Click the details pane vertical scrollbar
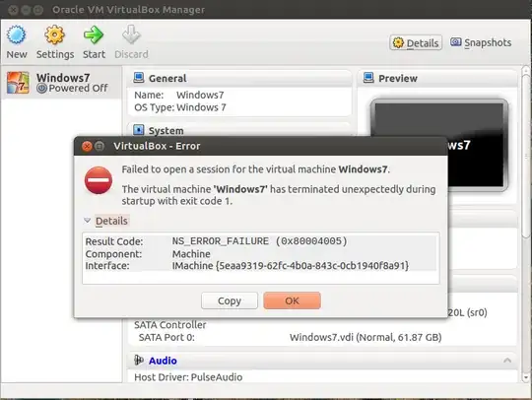The height and width of the screenshot is (400, 532). tap(526, 156)
